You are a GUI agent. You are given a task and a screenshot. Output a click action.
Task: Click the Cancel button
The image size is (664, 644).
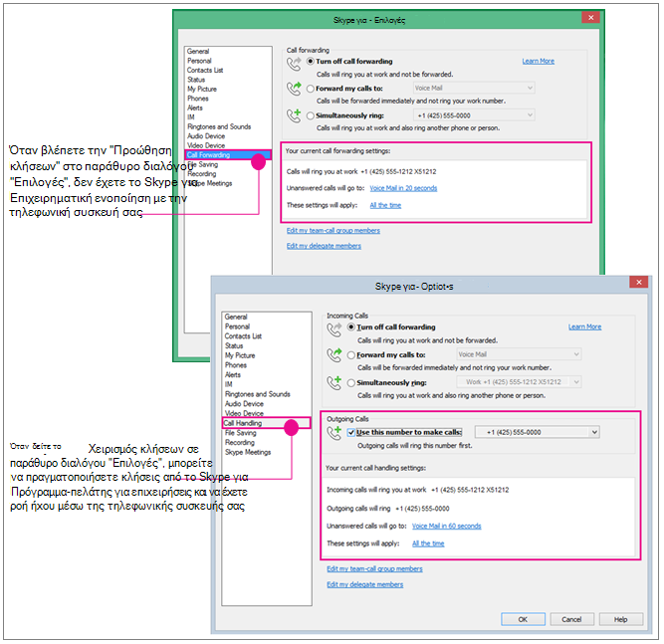point(571,619)
